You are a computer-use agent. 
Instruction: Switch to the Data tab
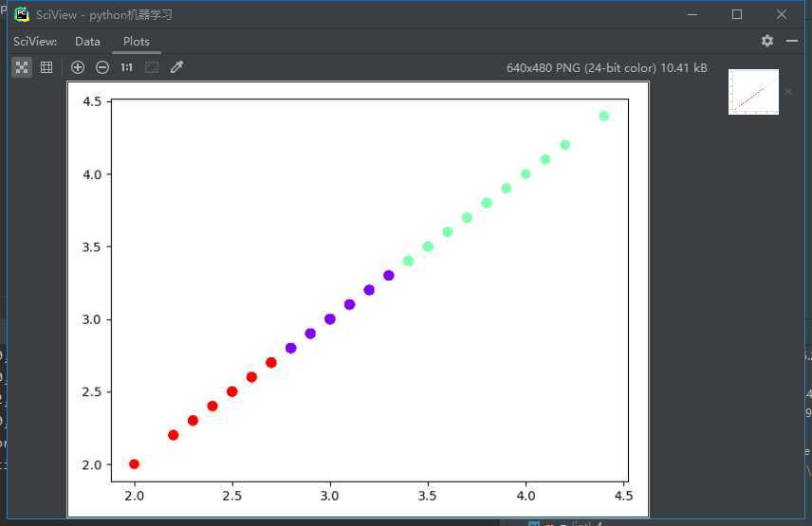(87, 42)
